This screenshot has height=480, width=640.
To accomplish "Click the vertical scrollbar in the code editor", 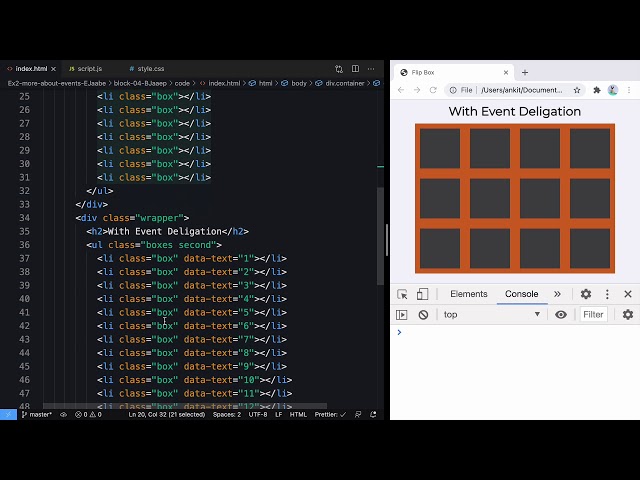I will (380, 236).
